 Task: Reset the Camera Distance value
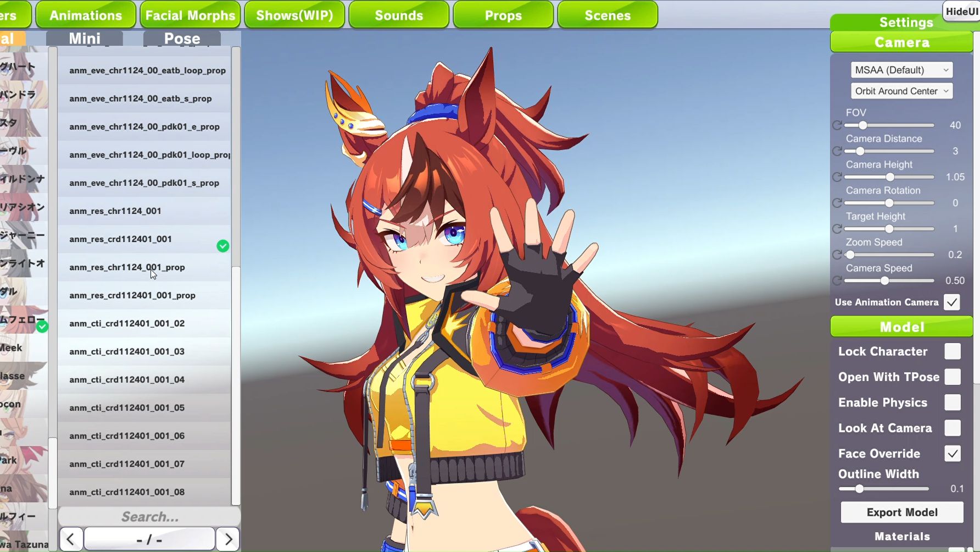pyautogui.click(x=837, y=151)
